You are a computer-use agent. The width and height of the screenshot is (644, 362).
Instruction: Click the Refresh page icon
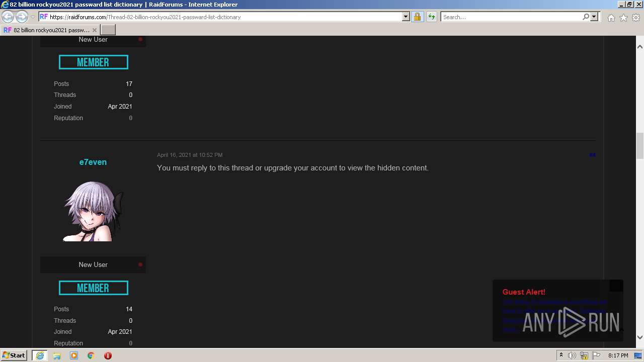tap(431, 17)
